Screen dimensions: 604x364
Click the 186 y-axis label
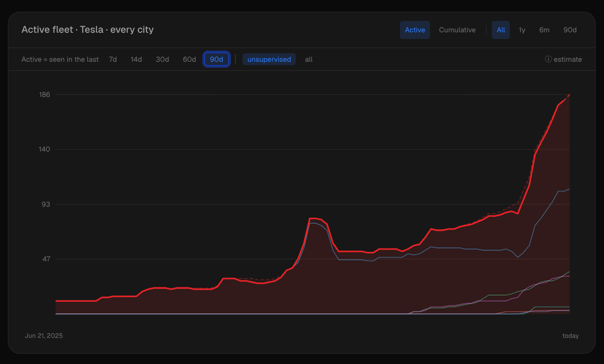[45, 95]
